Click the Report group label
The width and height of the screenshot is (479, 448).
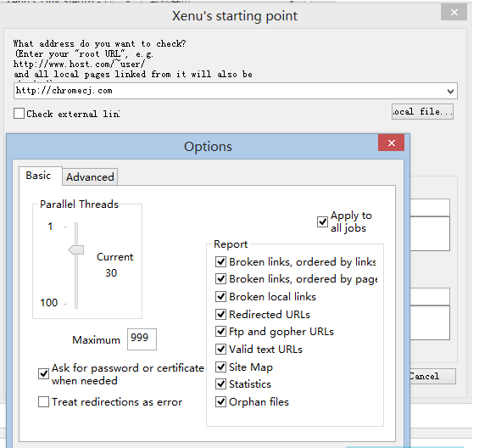pyautogui.click(x=231, y=244)
